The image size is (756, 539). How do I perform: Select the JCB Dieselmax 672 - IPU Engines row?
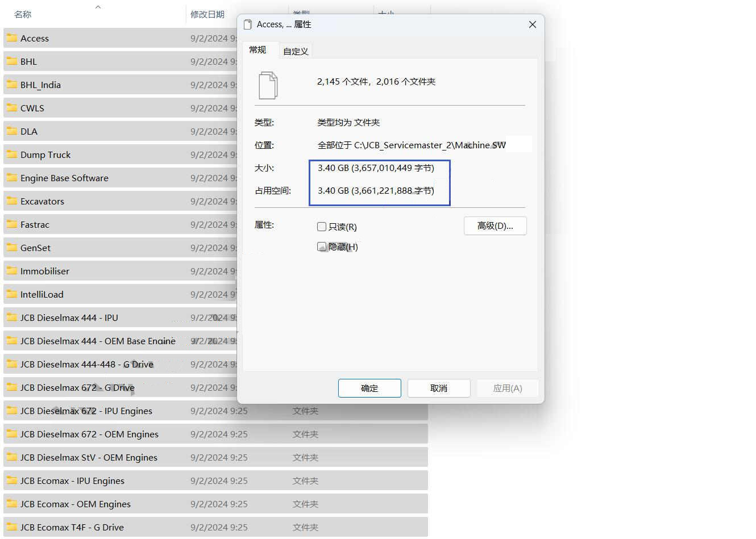[x=86, y=411]
